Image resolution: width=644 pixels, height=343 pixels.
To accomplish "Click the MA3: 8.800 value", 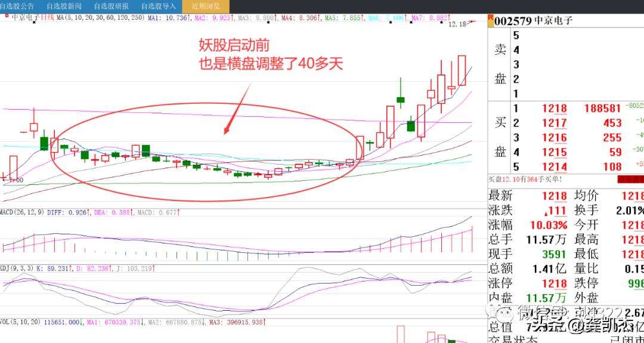I will pyautogui.click(x=258, y=18).
